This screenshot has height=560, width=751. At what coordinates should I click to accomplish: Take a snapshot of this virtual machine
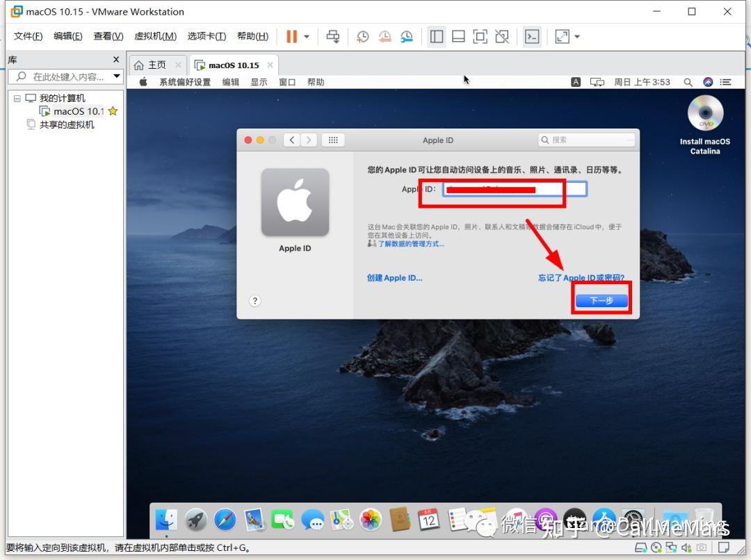pos(362,36)
